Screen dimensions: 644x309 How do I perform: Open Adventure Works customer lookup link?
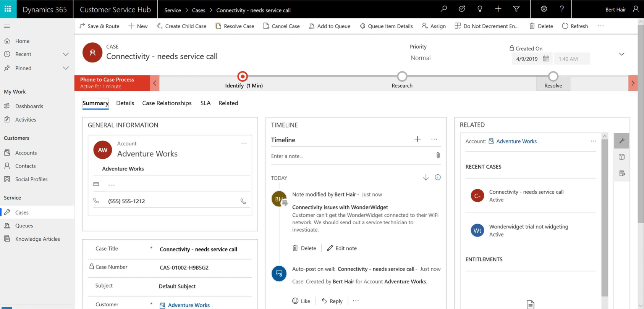coord(189,305)
